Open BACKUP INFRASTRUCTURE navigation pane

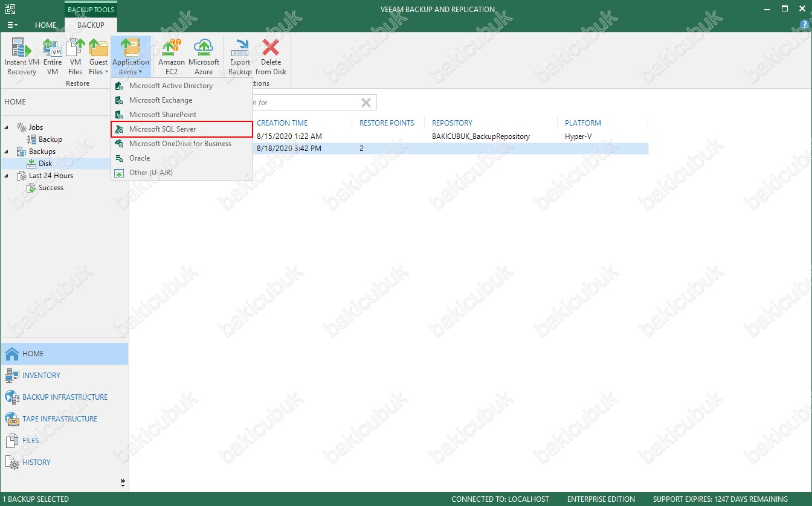(64, 397)
